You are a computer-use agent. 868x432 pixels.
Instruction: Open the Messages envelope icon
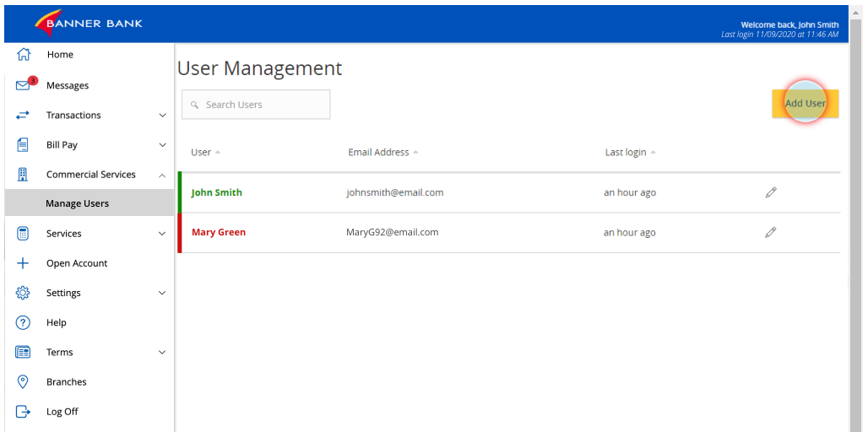click(23, 85)
